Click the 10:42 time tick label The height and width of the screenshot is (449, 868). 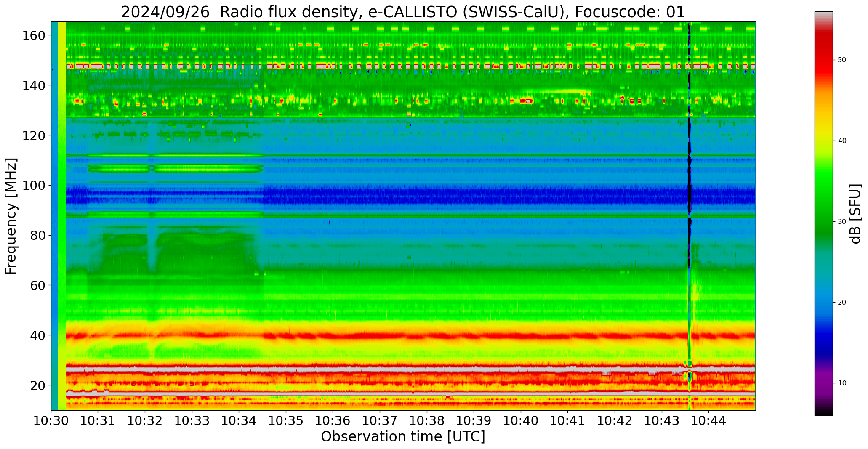click(615, 421)
